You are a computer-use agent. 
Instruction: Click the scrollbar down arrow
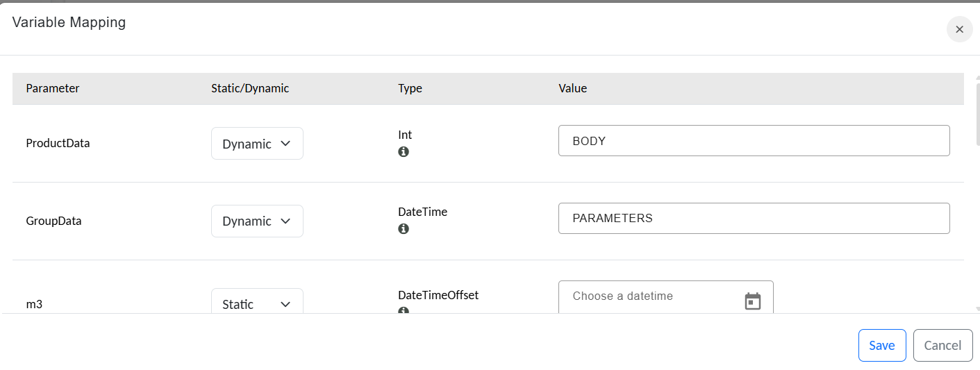point(977,309)
